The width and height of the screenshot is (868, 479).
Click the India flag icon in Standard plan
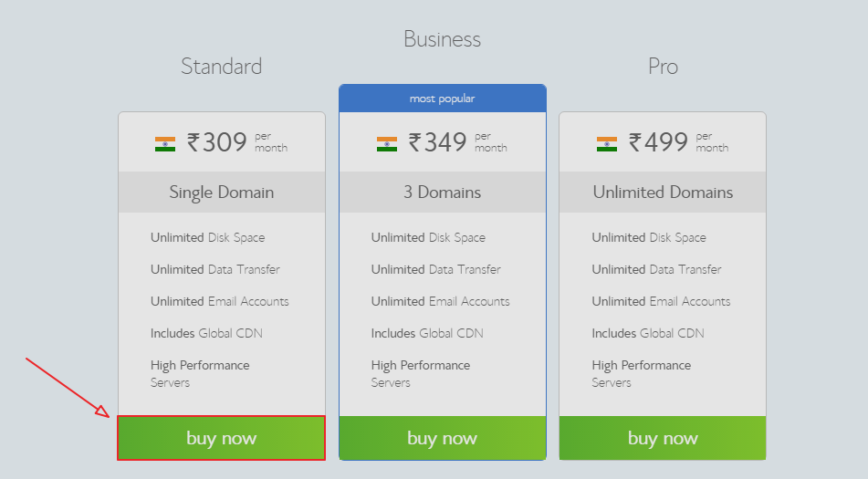[165, 144]
